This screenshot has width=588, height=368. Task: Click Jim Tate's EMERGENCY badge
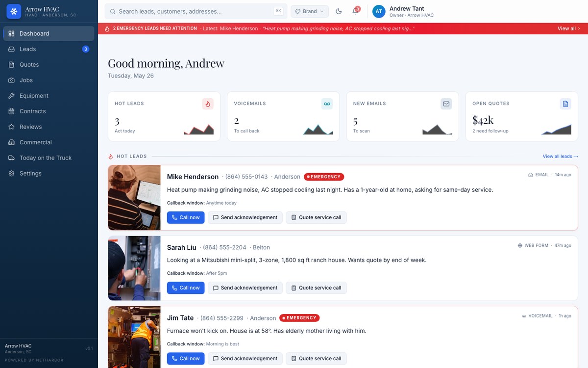tap(299, 318)
